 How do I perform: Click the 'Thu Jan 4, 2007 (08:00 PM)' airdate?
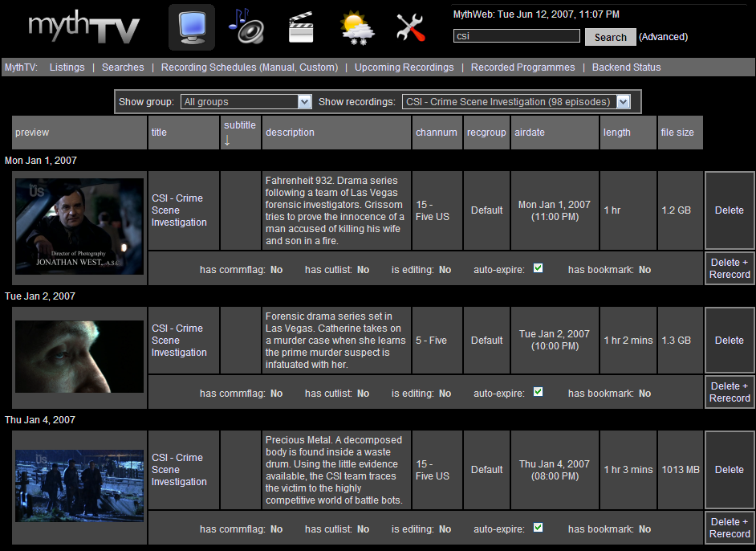(x=555, y=470)
